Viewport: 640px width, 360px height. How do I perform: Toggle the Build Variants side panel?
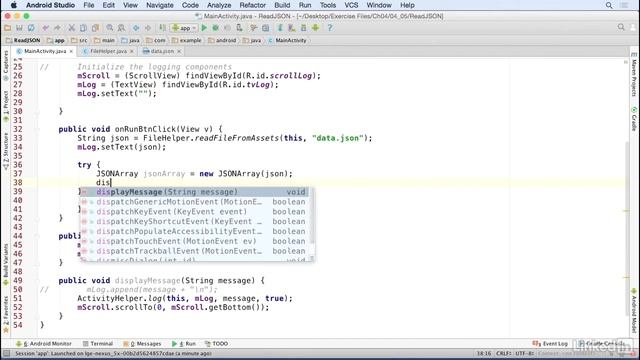6,264
